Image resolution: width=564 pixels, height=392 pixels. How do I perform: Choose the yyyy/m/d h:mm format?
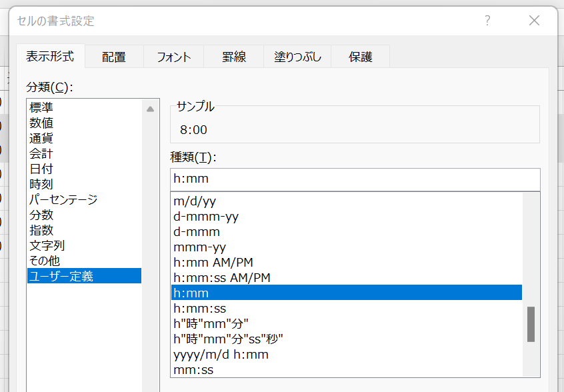pyautogui.click(x=221, y=354)
